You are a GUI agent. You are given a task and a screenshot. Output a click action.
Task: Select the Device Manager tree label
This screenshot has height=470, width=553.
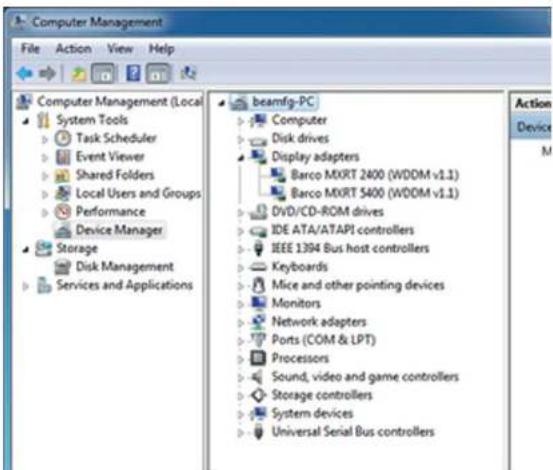point(119,230)
